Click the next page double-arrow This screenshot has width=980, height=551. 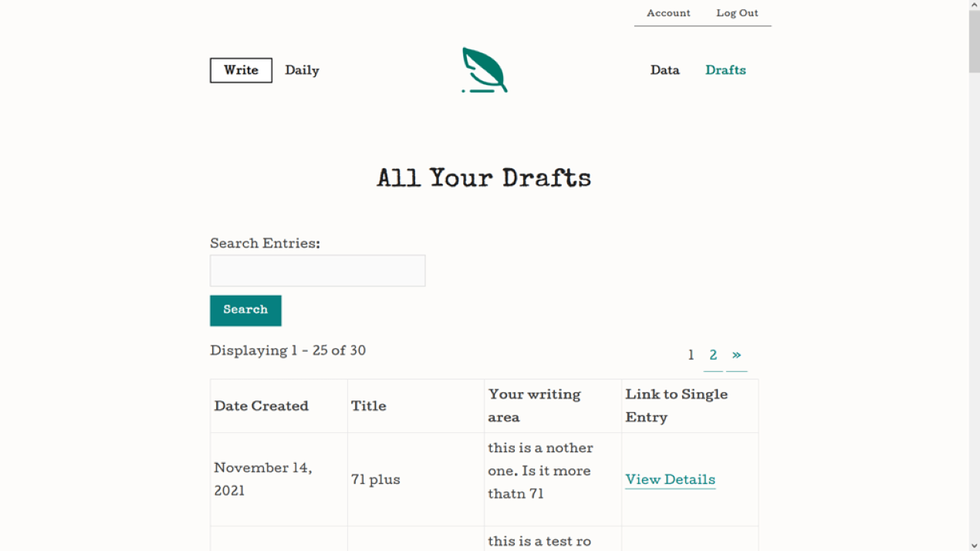click(736, 355)
